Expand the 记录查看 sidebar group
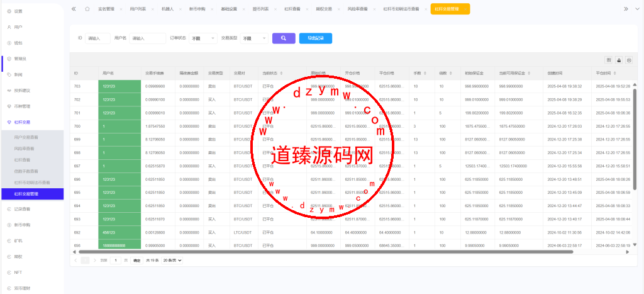The height and width of the screenshot is (294, 644). coord(31,209)
